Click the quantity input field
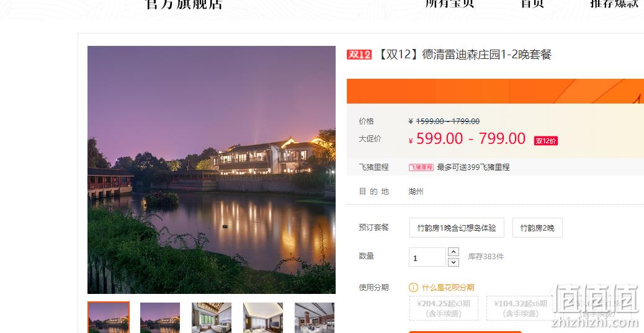The height and width of the screenshot is (333, 644). [x=427, y=257]
